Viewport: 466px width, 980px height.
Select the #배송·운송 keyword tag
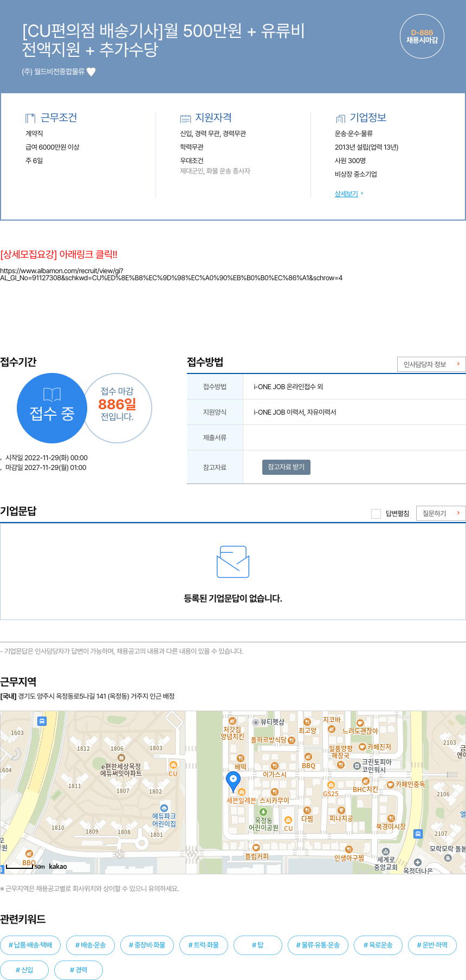90,945
